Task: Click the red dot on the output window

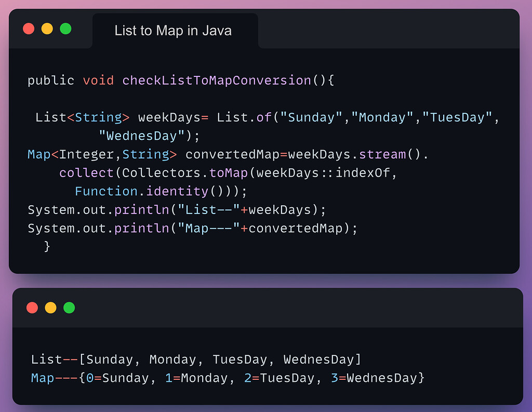Action: click(32, 308)
